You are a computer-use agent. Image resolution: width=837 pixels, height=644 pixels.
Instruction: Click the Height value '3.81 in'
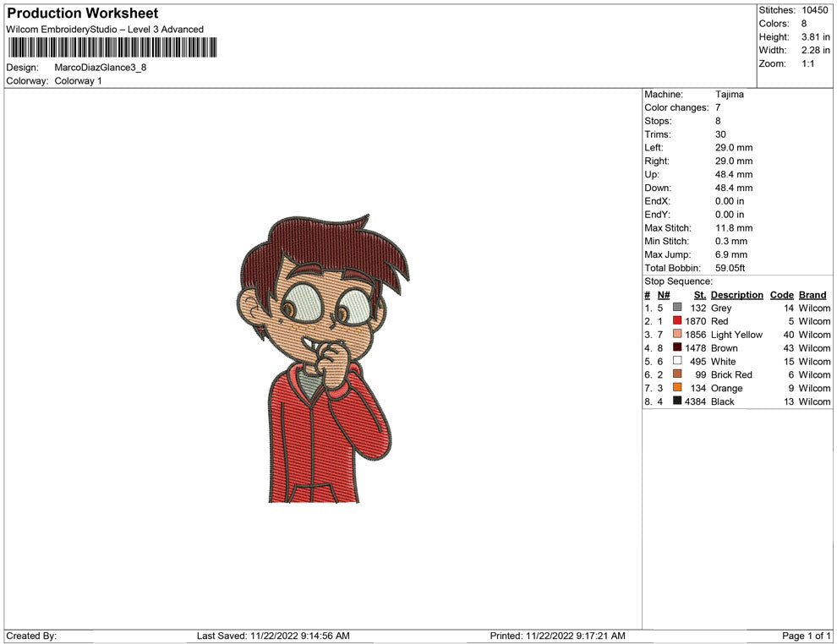pos(816,37)
